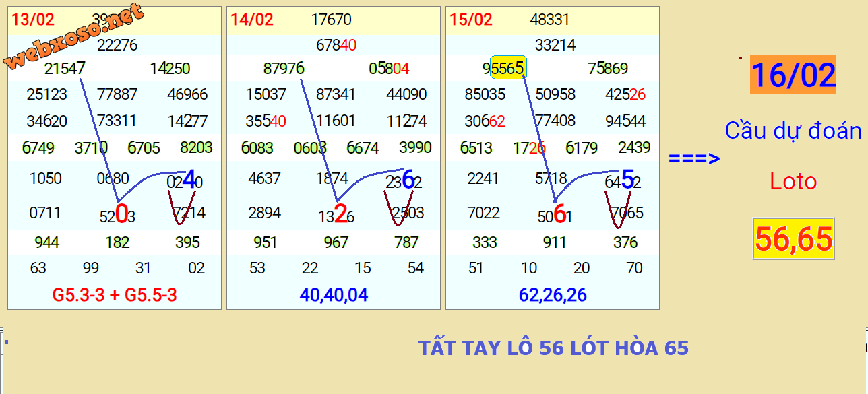Select the number 2894
Viewport: 868px width, 394px height.
pos(265,213)
